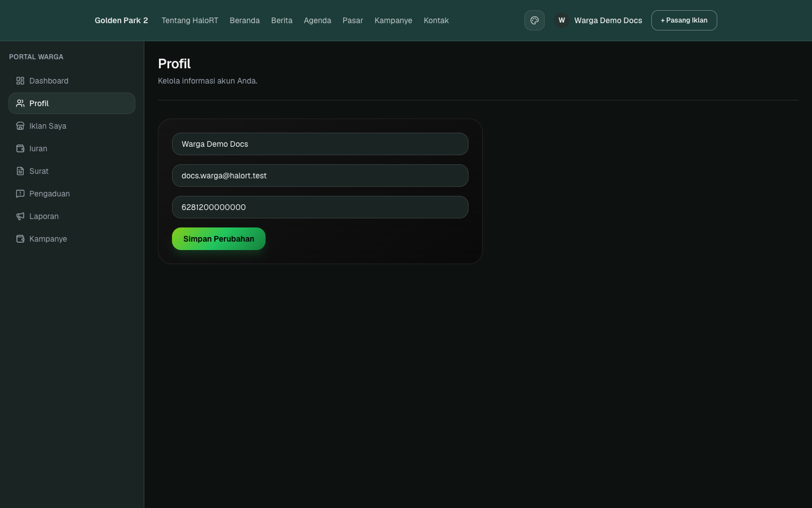Click the W avatar circle
The image size is (812, 508).
pos(562,20)
